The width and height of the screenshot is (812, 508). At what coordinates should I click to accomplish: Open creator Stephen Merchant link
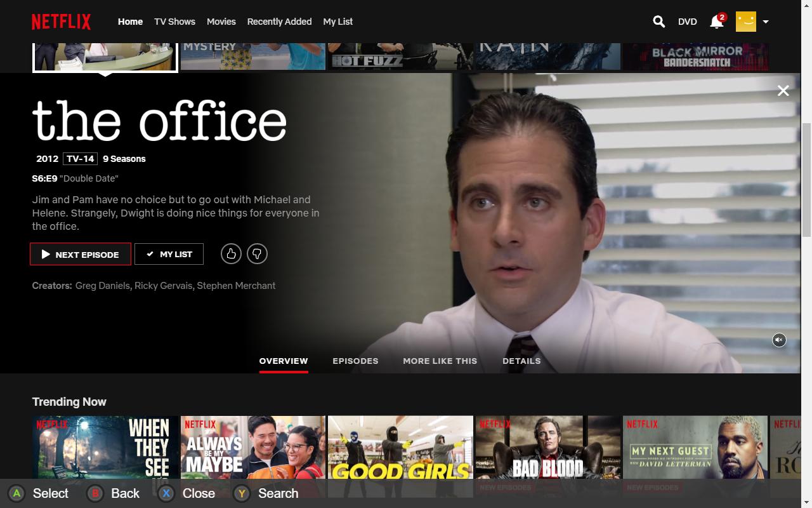236,286
